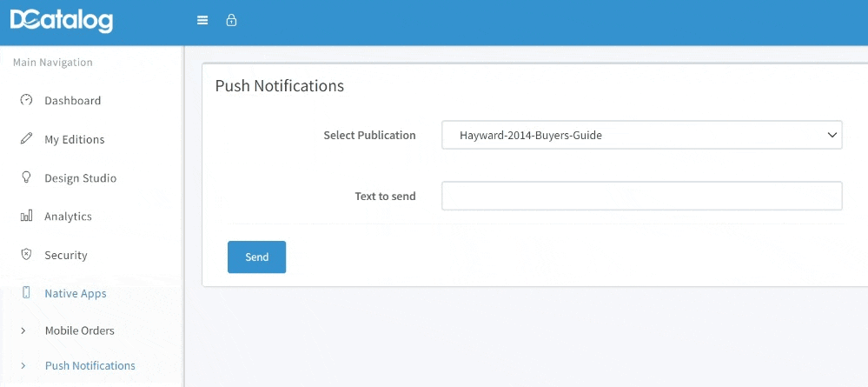Toggle the hamburger sidebar menu icon
This screenshot has width=868, height=387.
click(x=202, y=21)
